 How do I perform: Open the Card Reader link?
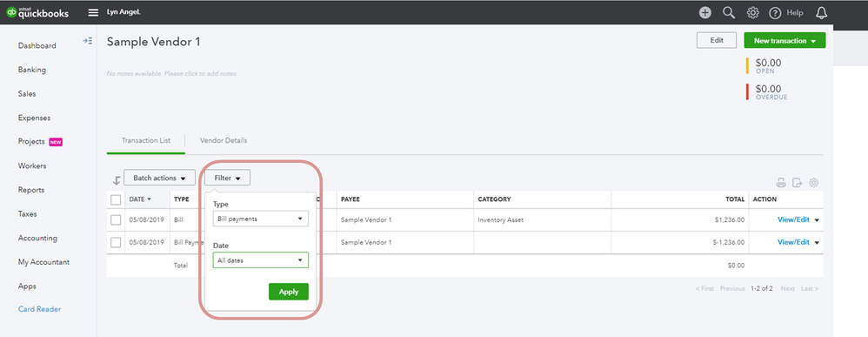pyautogui.click(x=40, y=309)
